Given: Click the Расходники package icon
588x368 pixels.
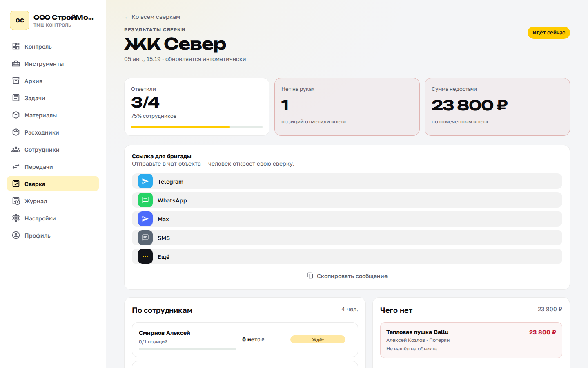Looking at the screenshot, I should coord(16,132).
